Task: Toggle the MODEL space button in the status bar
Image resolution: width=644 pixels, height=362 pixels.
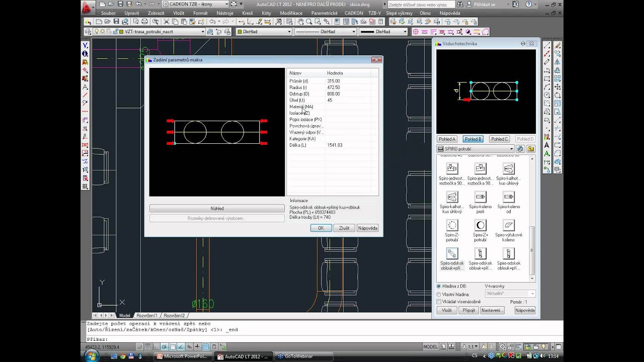Action: pyautogui.click(x=431, y=347)
